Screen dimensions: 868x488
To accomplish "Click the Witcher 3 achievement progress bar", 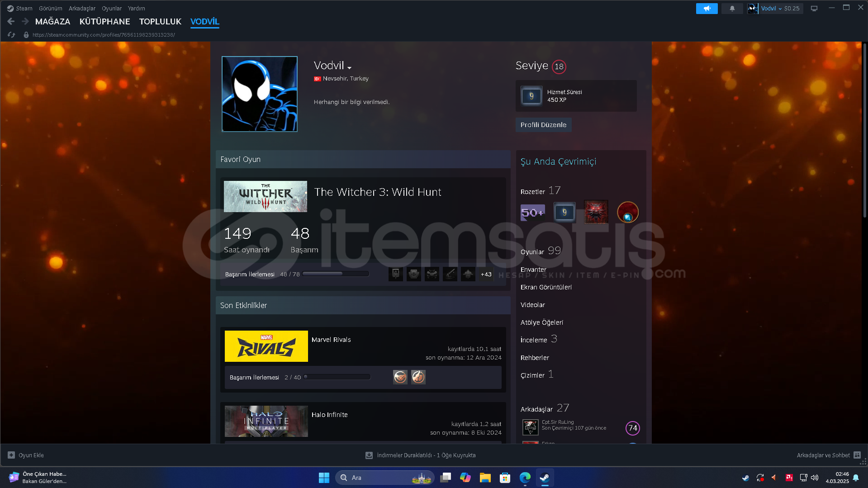I will (336, 274).
